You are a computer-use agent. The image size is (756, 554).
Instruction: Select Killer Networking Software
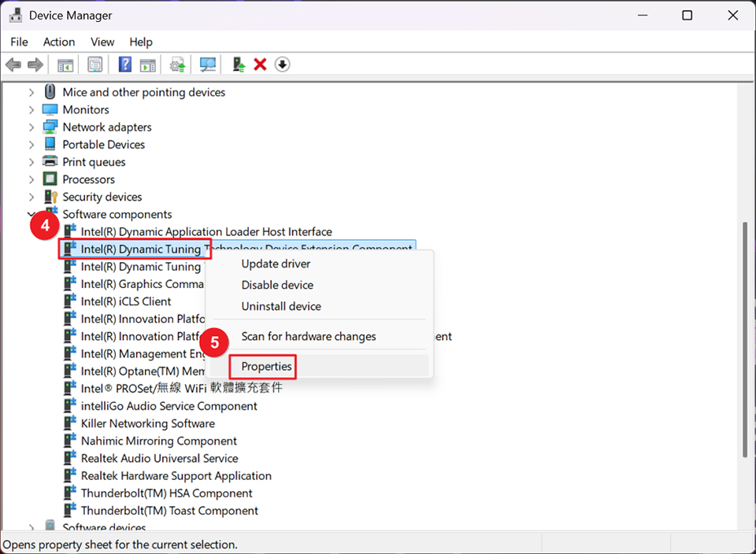pos(148,423)
